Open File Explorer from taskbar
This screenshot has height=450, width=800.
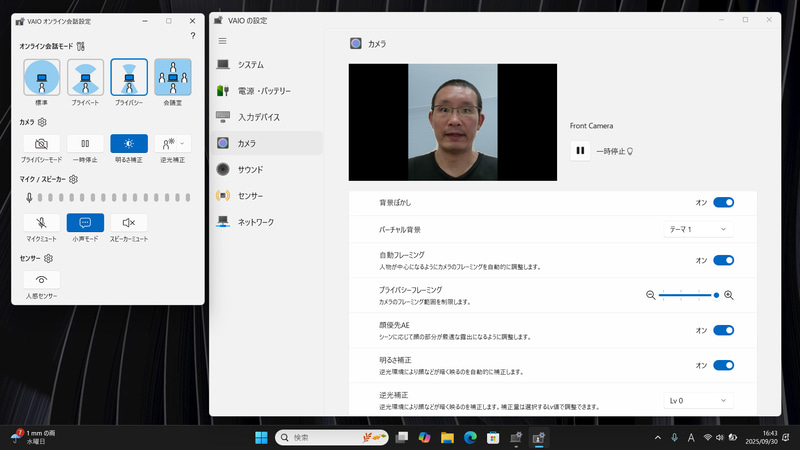point(447,437)
